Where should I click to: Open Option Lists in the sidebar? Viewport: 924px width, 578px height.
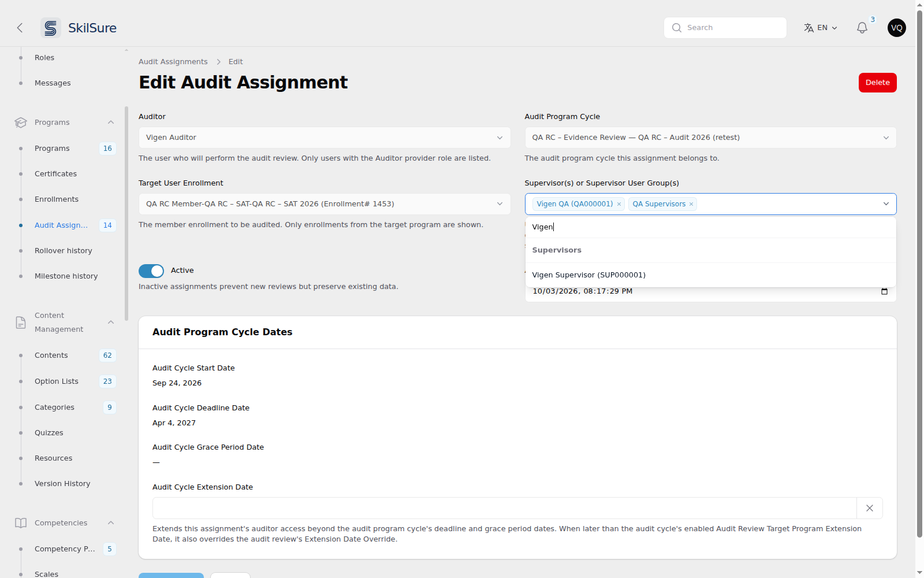coord(57,381)
